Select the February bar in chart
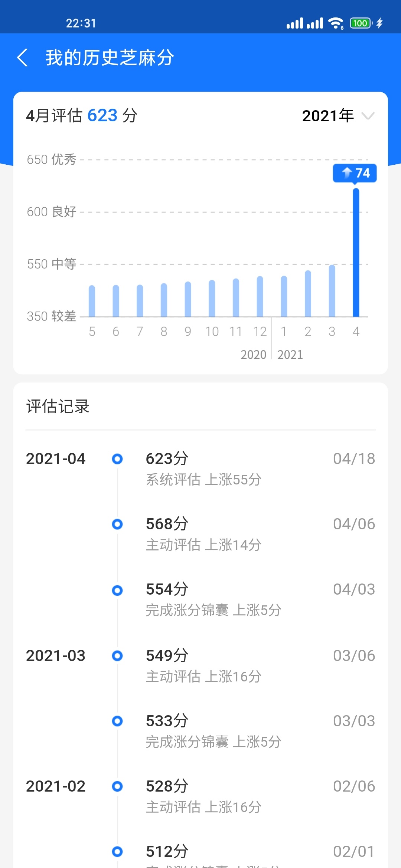This screenshot has width=401, height=868. pos(308,293)
